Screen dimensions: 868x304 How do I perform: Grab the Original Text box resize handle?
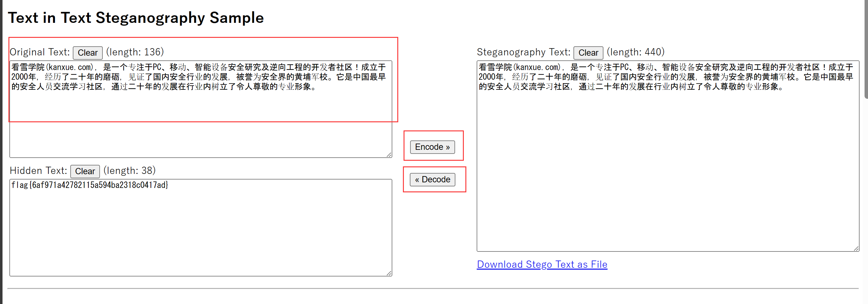pos(389,155)
